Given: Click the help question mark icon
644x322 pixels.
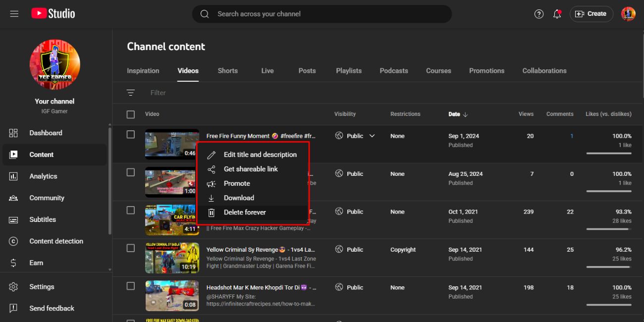Looking at the screenshot, I should (538, 14).
